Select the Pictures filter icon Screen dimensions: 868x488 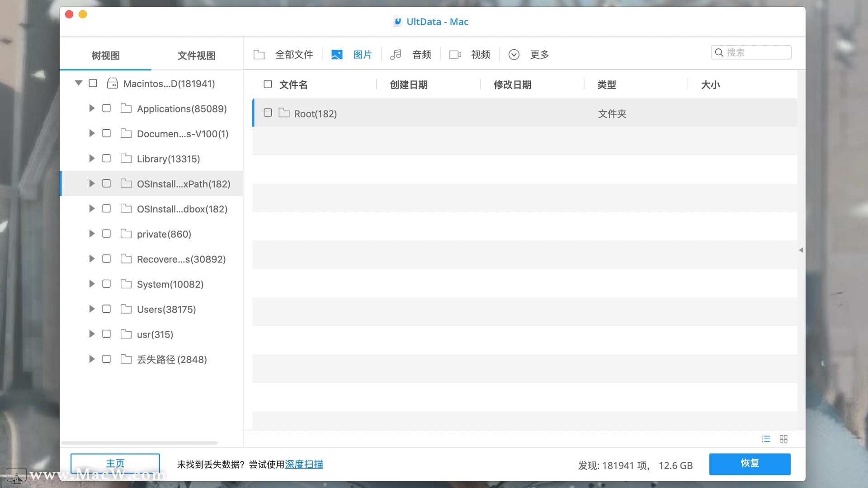coord(337,55)
